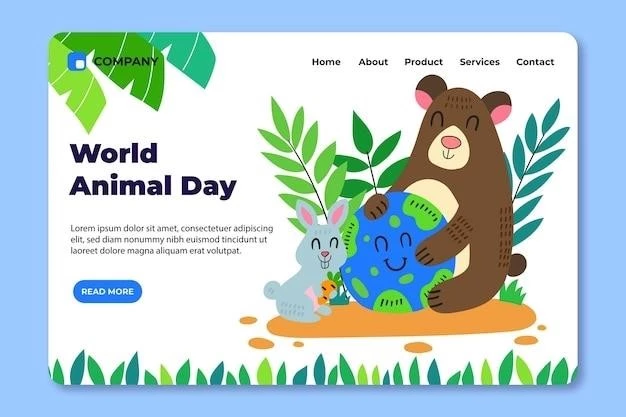Open the Product navigation link
The width and height of the screenshot is (626, 417).
tap(424, 62)
